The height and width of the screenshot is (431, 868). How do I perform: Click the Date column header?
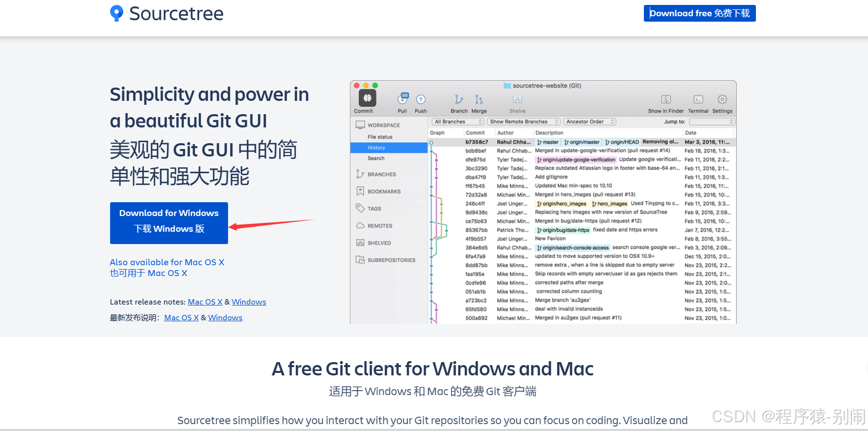coord(691,133)
